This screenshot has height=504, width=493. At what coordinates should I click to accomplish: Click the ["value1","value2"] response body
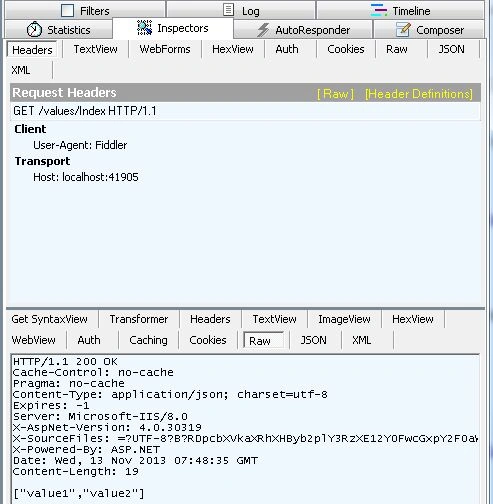(x=79, y=493)
